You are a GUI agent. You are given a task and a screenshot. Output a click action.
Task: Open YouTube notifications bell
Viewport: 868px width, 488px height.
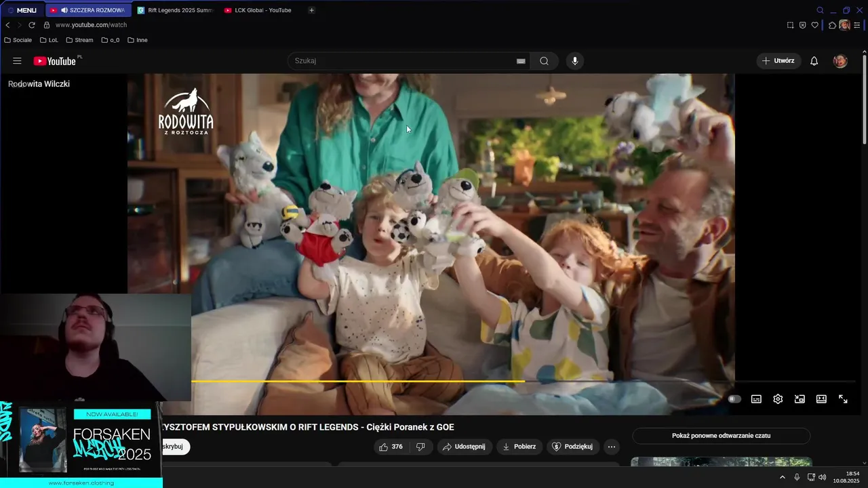814,61
